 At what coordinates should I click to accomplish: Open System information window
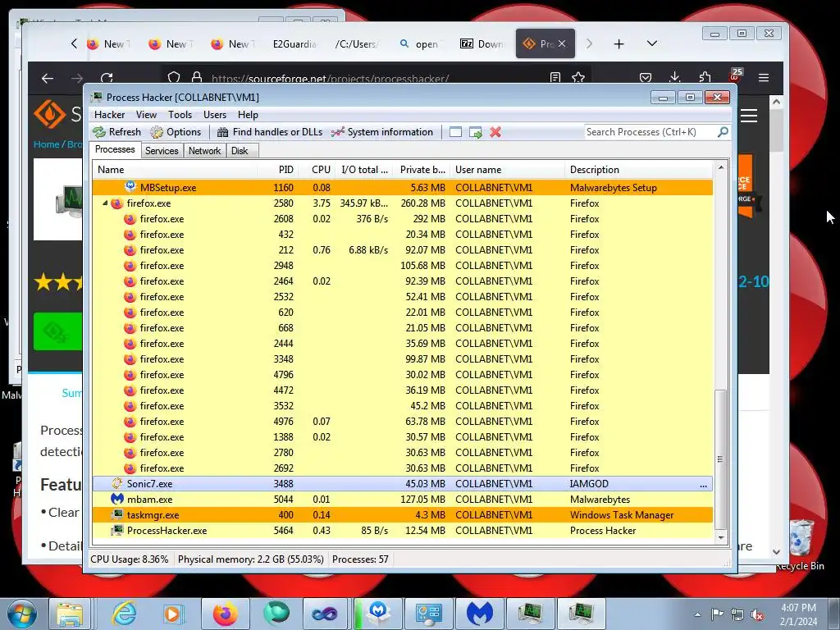[x=382, y=132]
